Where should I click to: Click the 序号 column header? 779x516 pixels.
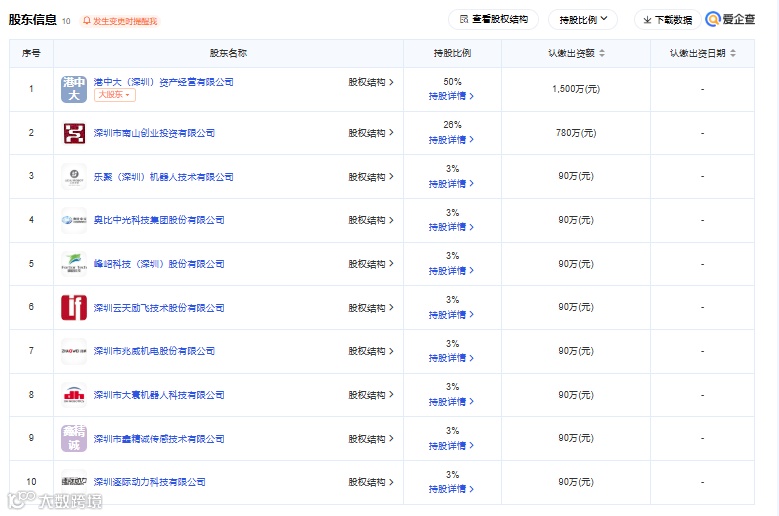(x=31, y=53)
